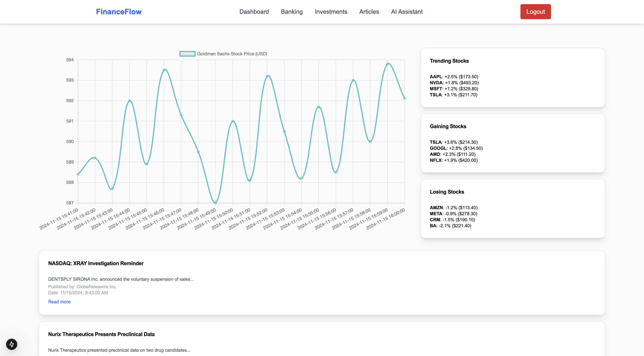
Task: Click the Nurix Therapeutics Presents Preclinical Data headline
Action: (101, 334)
